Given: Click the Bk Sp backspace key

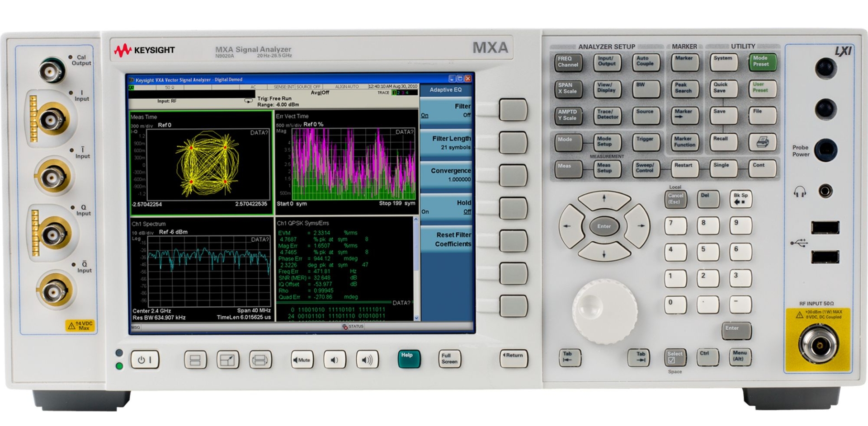Looking at the screenshot, I should (x=741, y=199).
